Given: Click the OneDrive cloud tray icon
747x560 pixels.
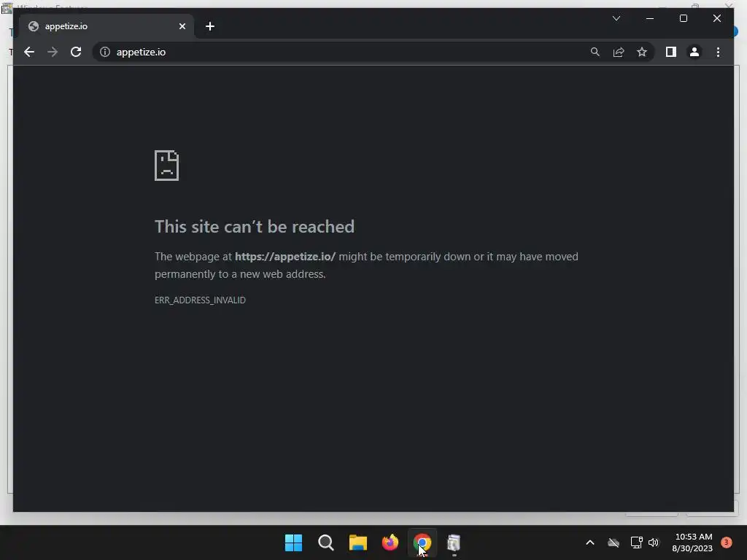Looking at the screenshot, I should [x=613, y=542].
